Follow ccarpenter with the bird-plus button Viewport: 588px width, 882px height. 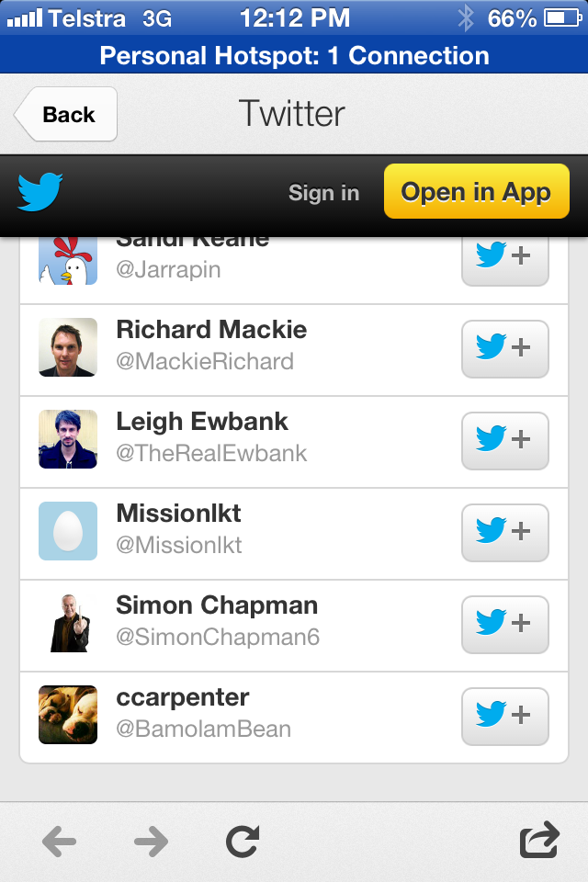click(504, 716)
